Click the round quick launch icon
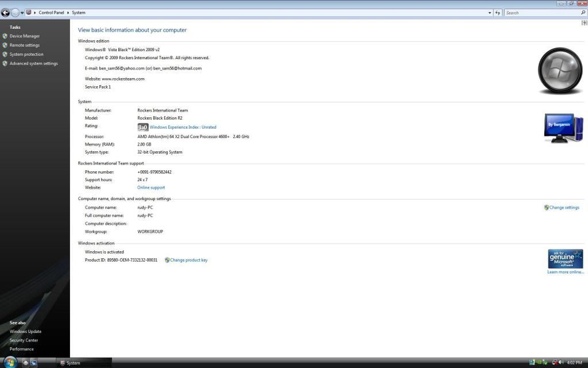The image size is (588, 368). (x=25, y=363)
